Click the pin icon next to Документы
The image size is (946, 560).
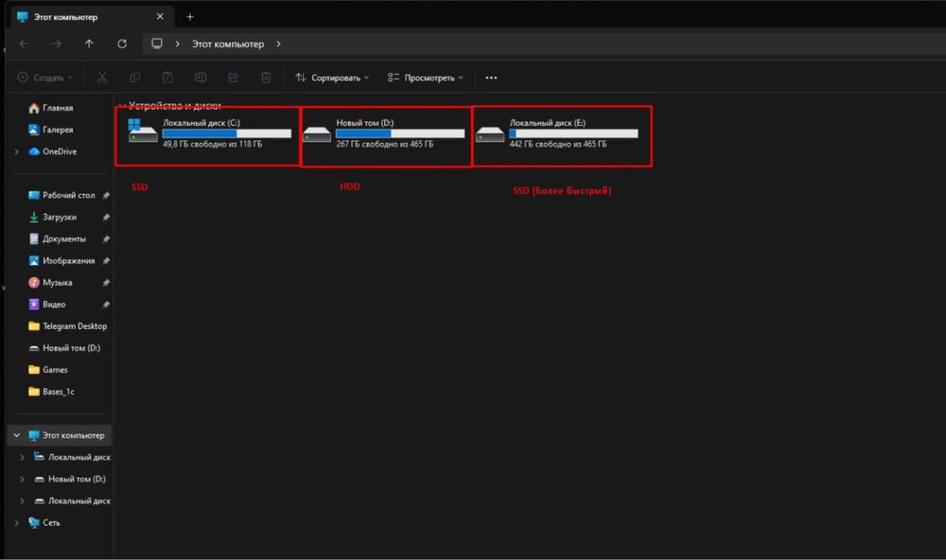[x=106, y=239]
